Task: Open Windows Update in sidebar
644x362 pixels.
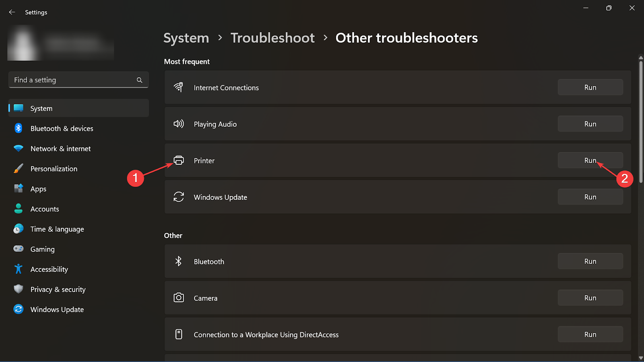Action: point(78,309)
